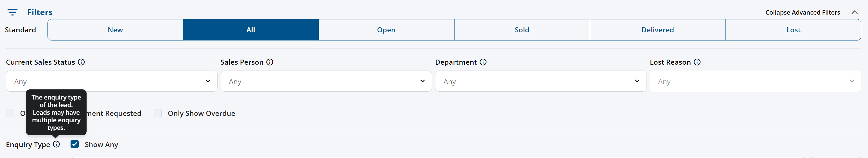Image resolution: width=868 pixels, height=158 pixels.
Task: Open the Current Sales Status dropdown
Action: click(112, 81)
